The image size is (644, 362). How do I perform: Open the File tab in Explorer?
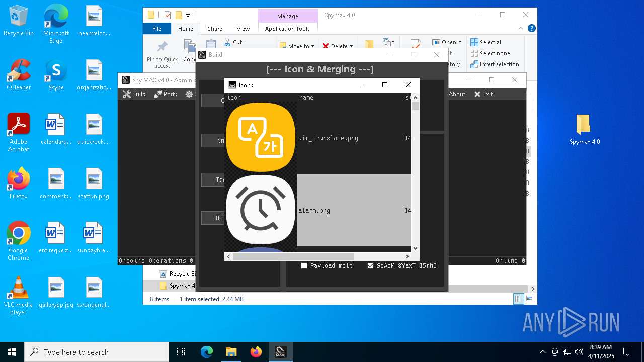[x=157, y=29]
